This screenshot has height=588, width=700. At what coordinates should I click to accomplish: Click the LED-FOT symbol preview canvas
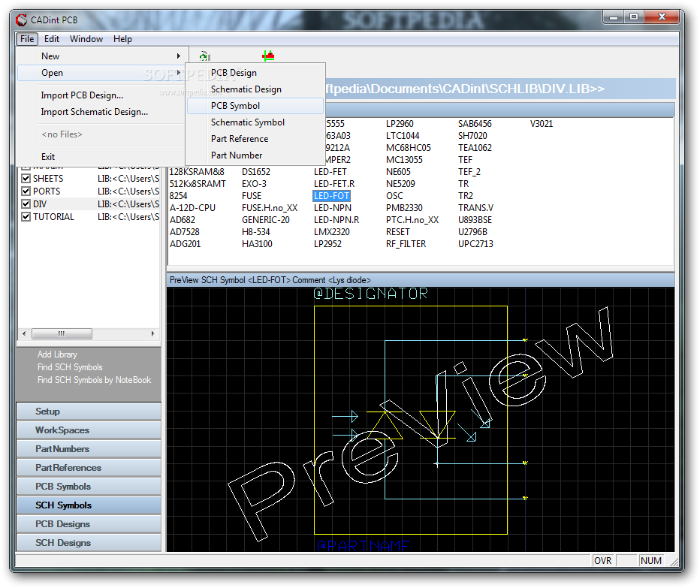(420, 420)
